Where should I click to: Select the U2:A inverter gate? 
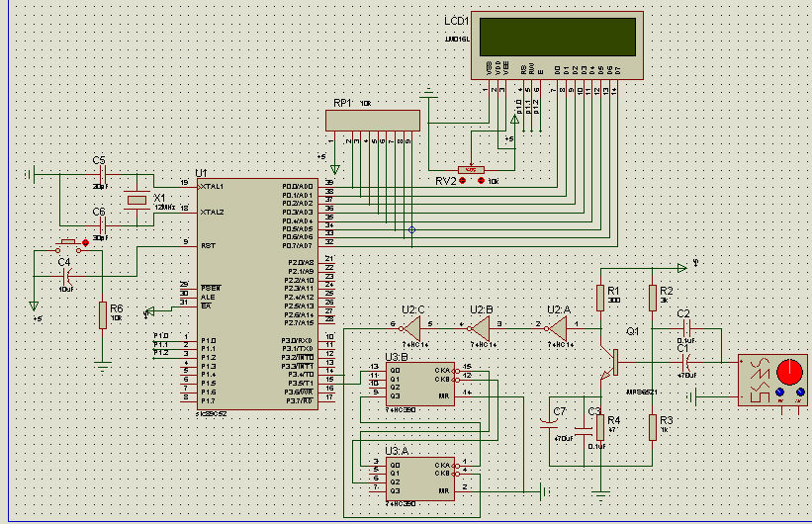[557, 329]
